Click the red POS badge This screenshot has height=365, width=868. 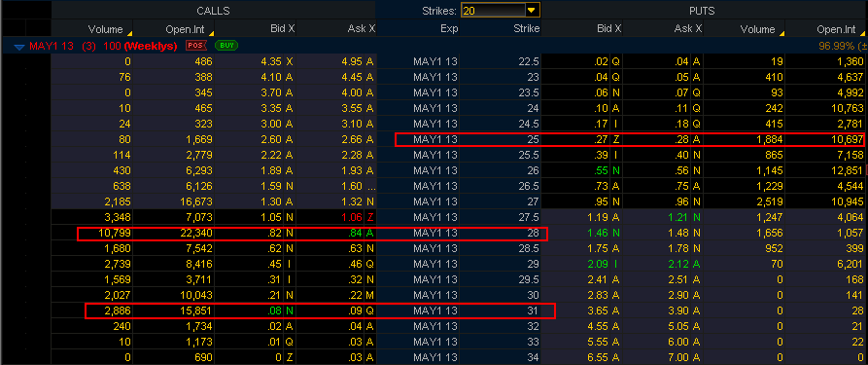[x=196, y=46]
